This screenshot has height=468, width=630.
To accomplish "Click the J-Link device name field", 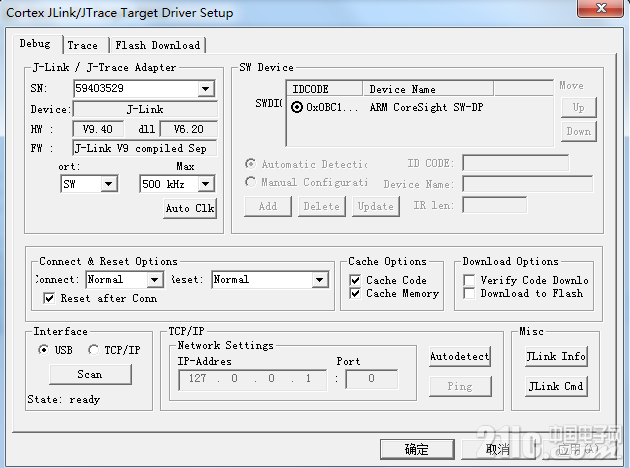I will coord(145,109).
